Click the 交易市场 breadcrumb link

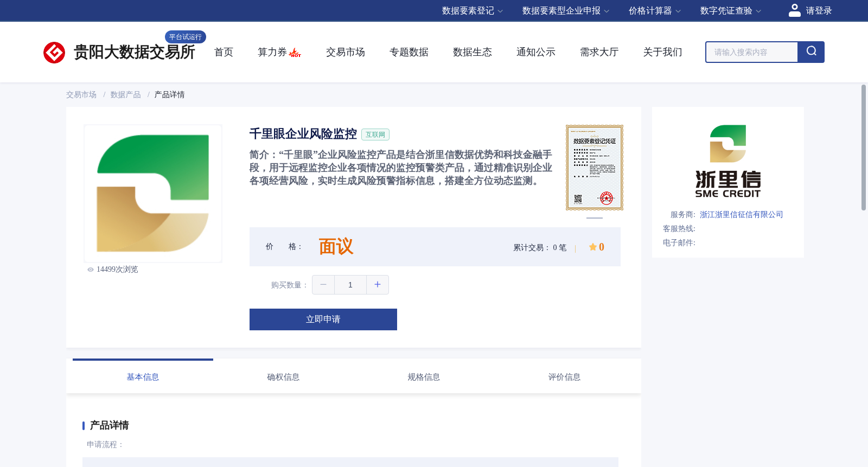point(81,95)
